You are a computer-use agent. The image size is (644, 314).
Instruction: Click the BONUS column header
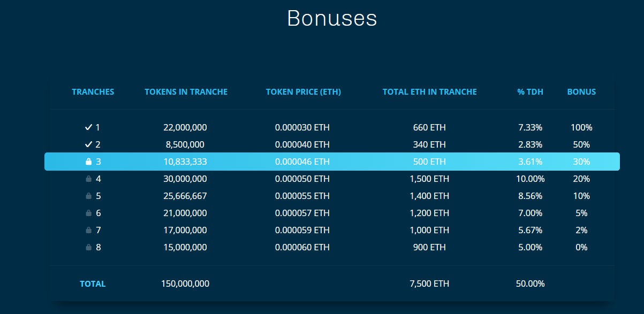pyautogui.click(x=581, y=92)
